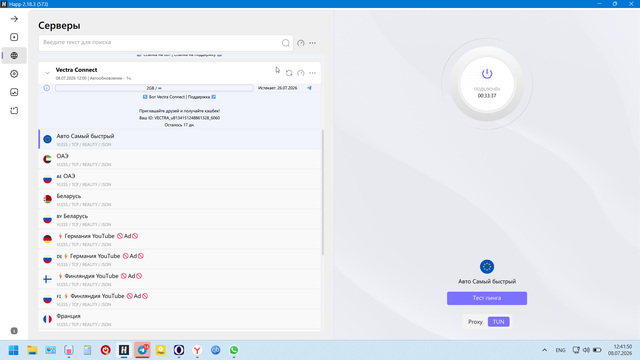Select AE ОАЭ server with Russian flag
Image resolution: width=640 pixels, height=360 pixels.
pos(180,180)
